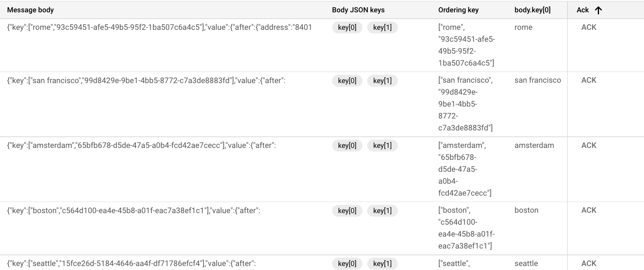This screenshot has height=270, width=644.
Task: Select the key[0] chip on the rome row
Action: (x=346, y=27)
